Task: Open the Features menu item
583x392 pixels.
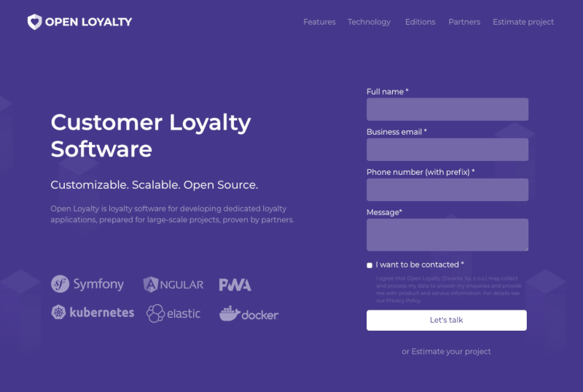Action: click(319, 22)
